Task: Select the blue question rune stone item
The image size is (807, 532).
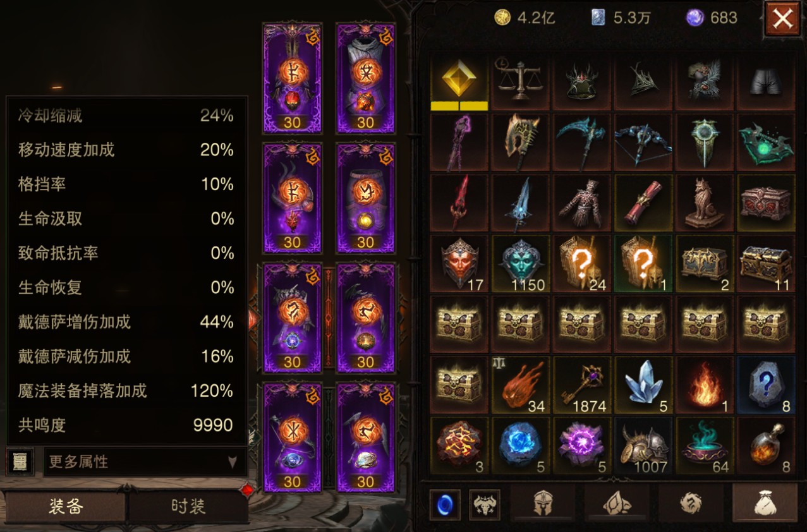Action: click(767, 385)
